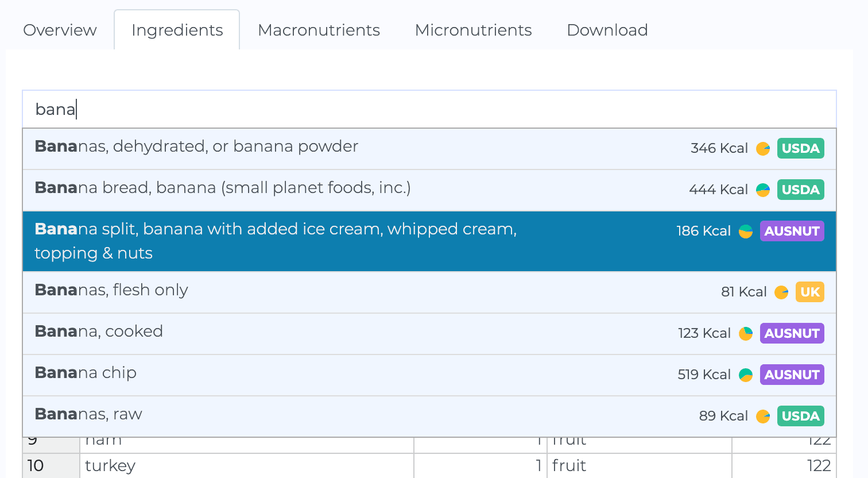Select 'Banana split' highlighted suggestion
The width and height of the screenshot is (868, 478).
point(429,241)
